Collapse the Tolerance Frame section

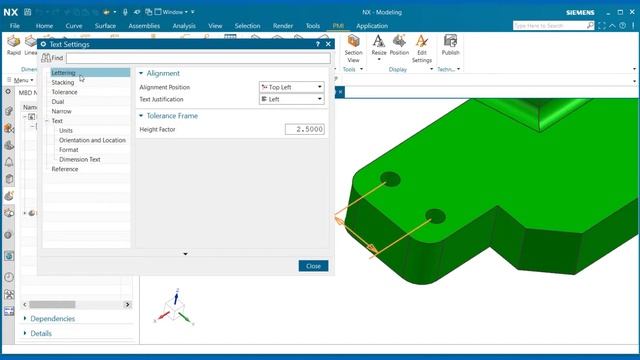(141, 116)
